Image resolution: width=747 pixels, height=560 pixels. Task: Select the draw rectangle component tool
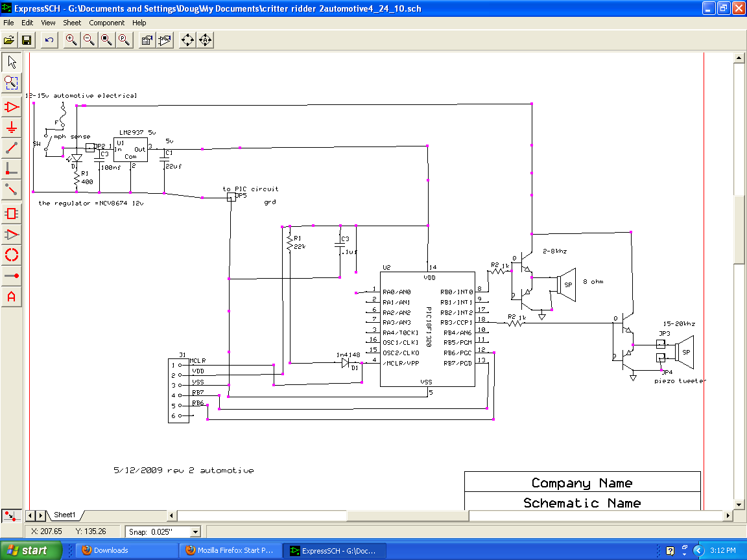pos(12,214)
